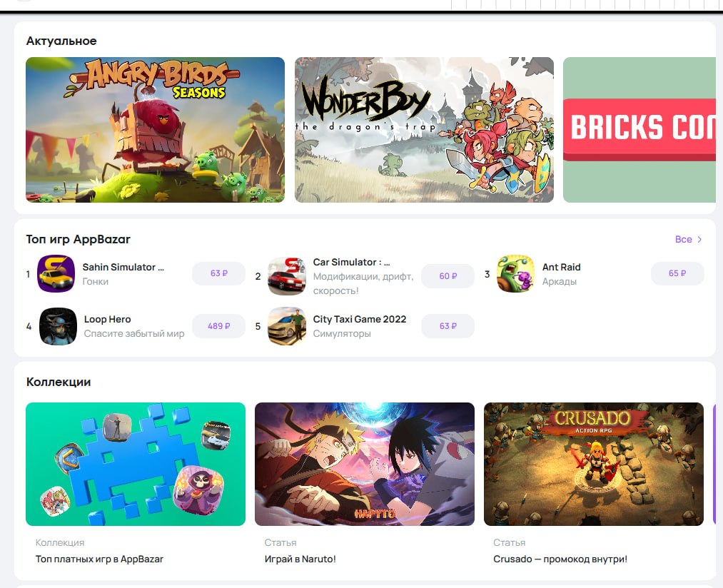This screenshot has height=588, width=723.
Task: Open the paid games collection thumbnail
Action: point(136,464)
